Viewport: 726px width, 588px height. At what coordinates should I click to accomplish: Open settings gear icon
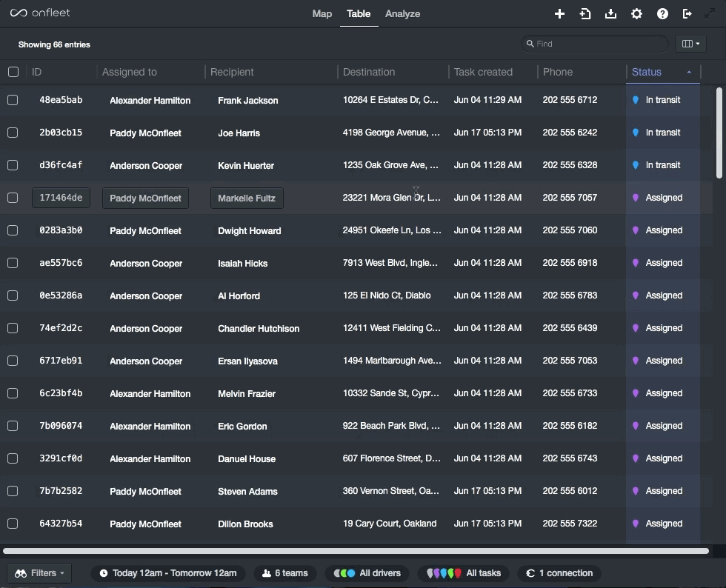pos(636,14)
